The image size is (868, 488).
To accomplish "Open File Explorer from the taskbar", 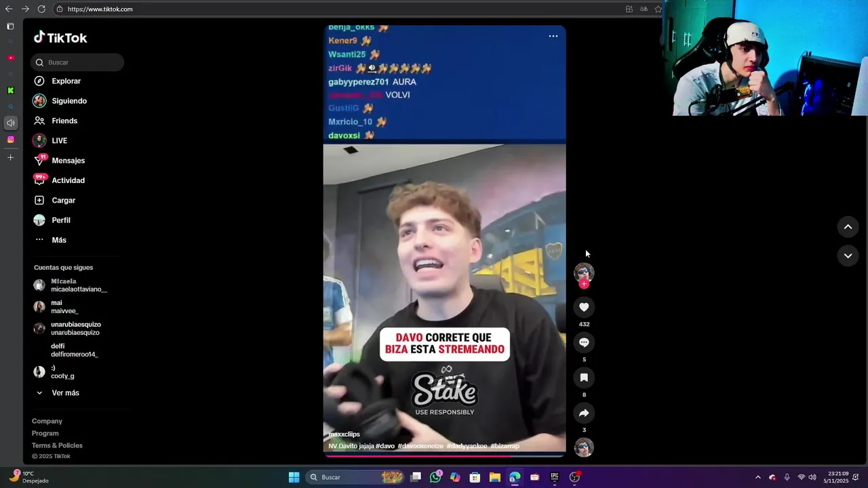I will pos(495,477).
